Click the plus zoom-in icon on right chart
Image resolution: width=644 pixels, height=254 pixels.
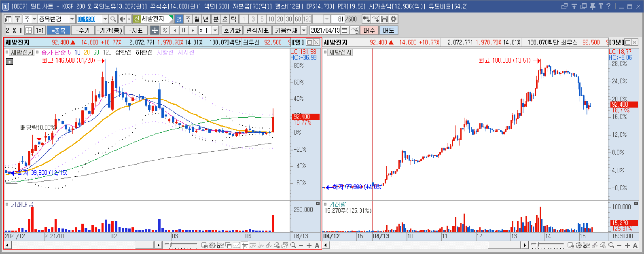click(627, 246)
